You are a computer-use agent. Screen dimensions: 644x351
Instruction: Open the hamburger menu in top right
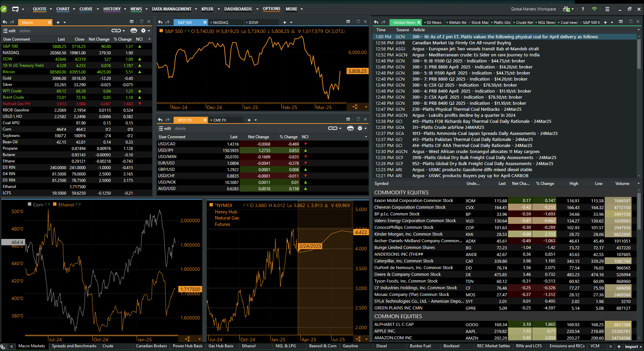coord(607,9)
